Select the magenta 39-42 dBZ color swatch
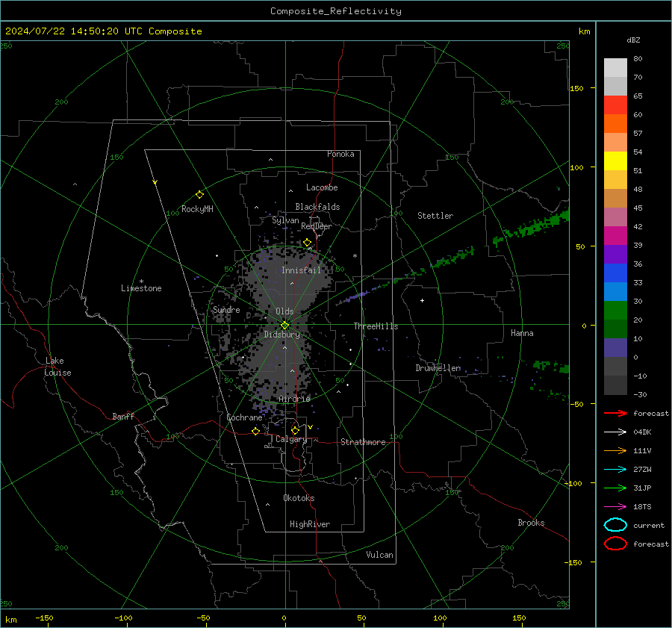Image resolution: width=672 pixels, height=628 pixels. [x=615, y=236]
